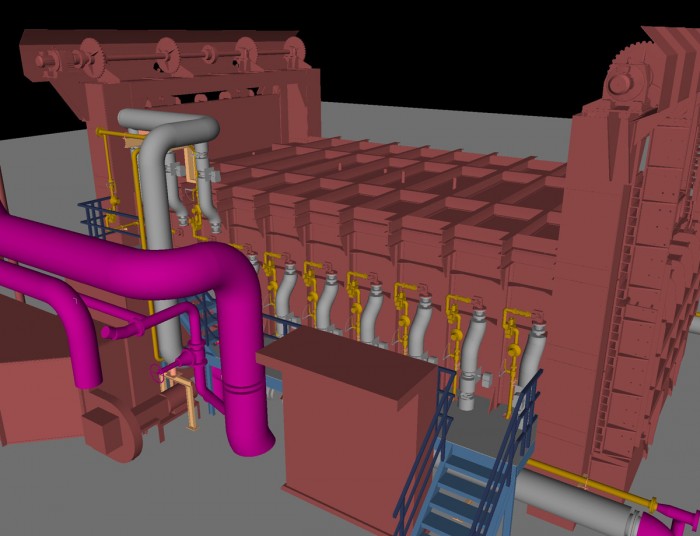This screenshot has width=700, height=536.
Task: Select the blue railing platform on the left
Action: pos(109,219)
